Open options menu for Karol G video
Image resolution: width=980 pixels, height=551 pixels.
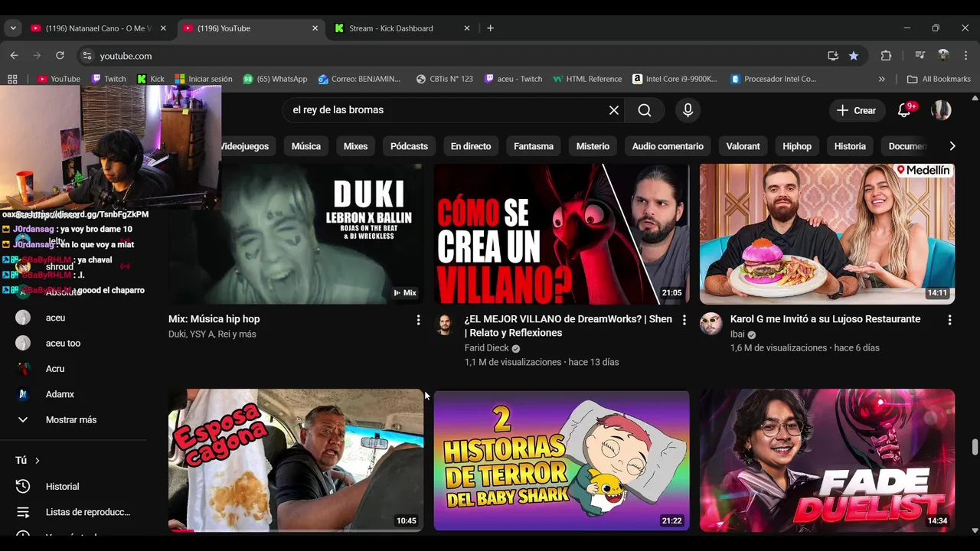pos(949,320)
